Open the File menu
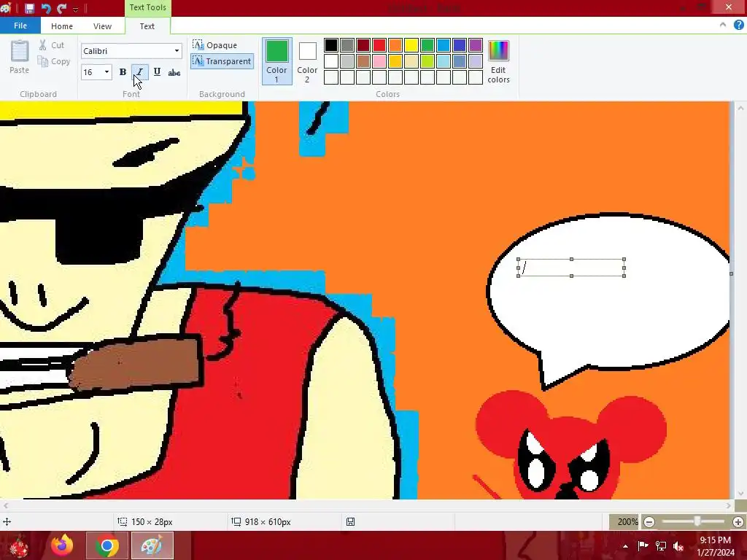Screen dimensions: 747x560 pyautogui.click(x=20, y=26)
